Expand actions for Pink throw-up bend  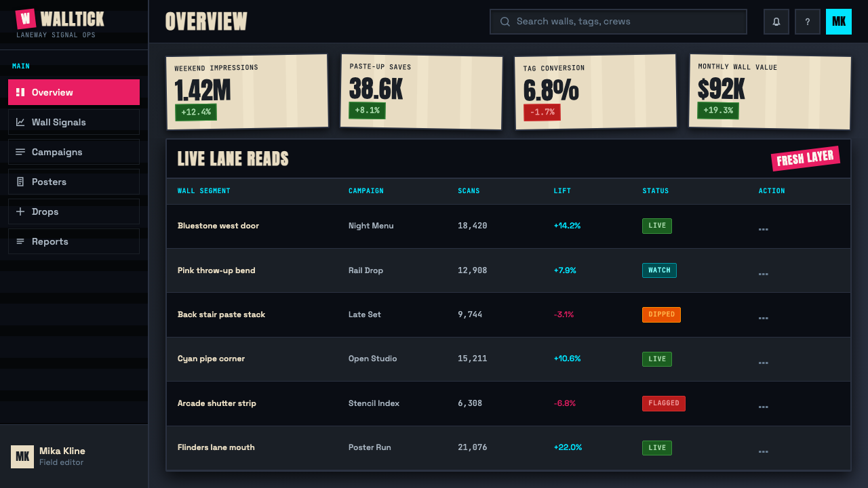click(x=764, y=274)
